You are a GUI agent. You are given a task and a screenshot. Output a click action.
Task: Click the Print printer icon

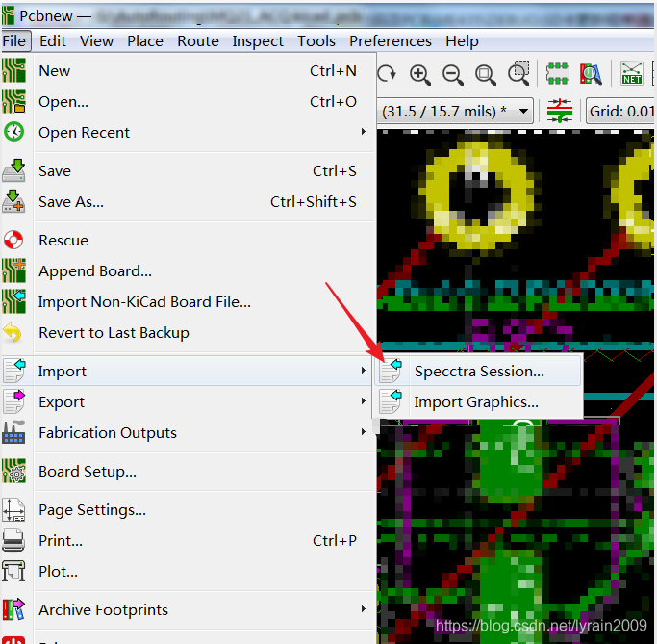pyautogui.click(x=13, y=540)
